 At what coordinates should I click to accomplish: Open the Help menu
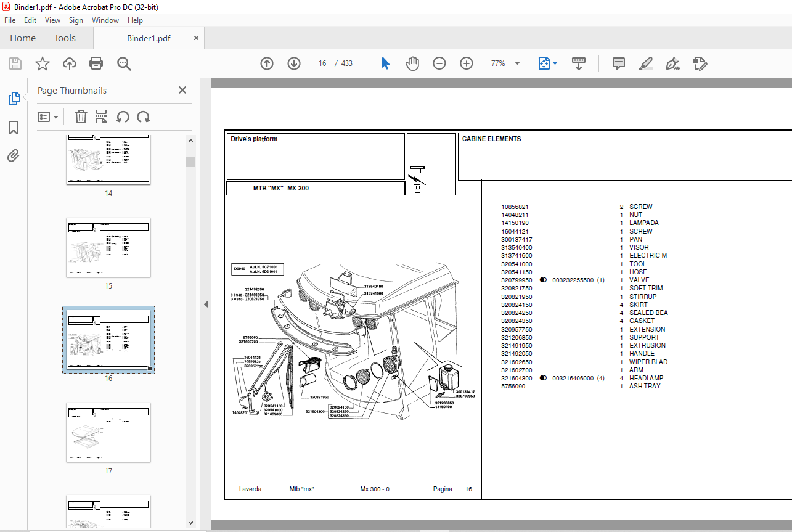pyautogui.click(x=135, y=20)
